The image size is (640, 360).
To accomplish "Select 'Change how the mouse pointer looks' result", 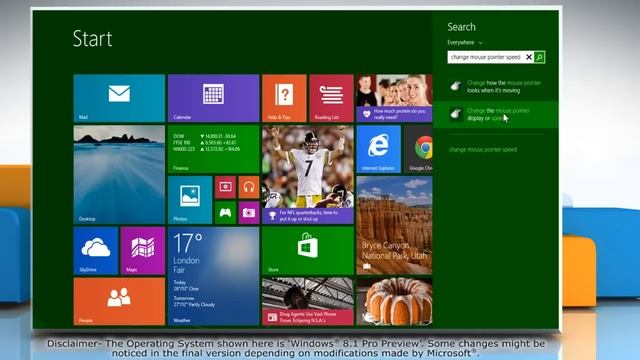I will [x=496, y=86].
